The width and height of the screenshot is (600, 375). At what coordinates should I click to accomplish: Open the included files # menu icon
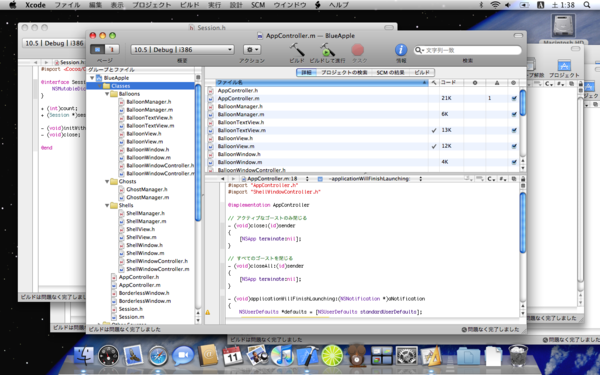[503, 179]
